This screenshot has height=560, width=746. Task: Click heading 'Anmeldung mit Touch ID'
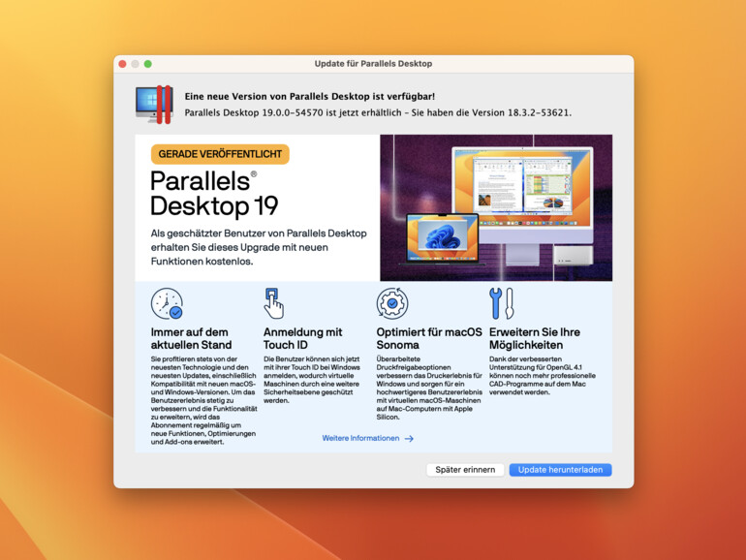303,338
